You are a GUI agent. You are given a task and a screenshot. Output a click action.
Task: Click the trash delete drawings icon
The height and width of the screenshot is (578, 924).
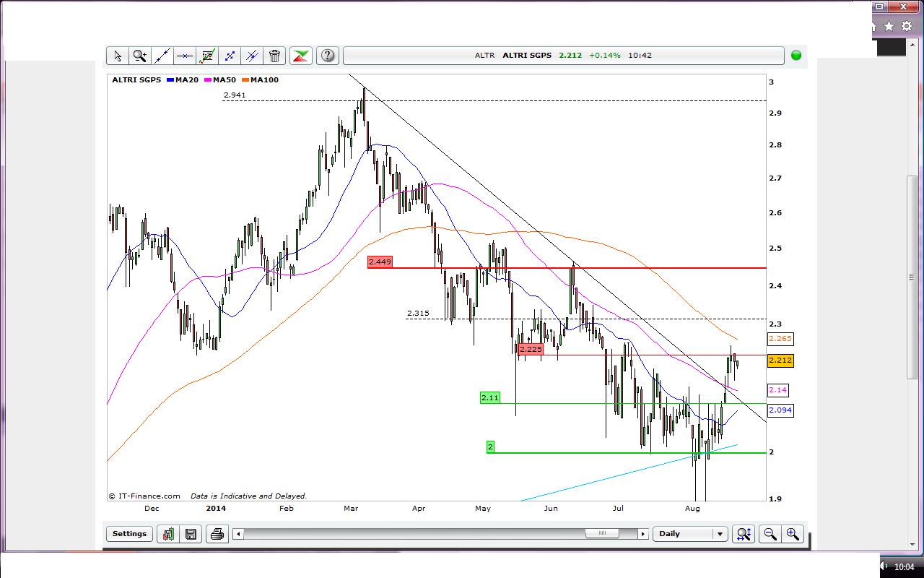point(274,56)
